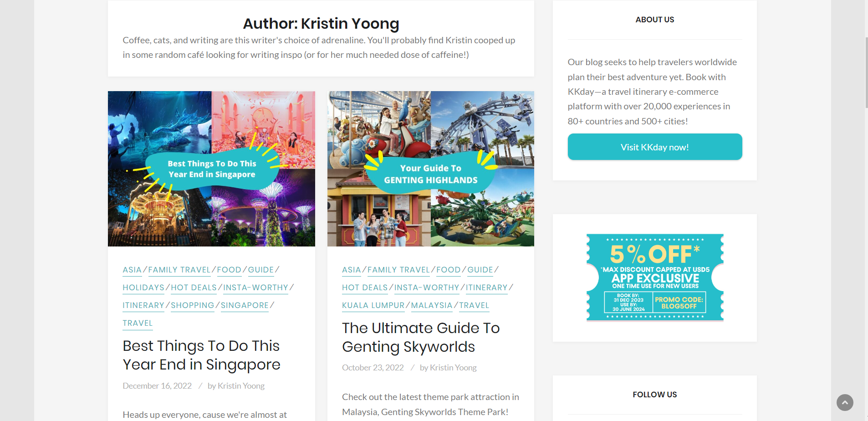This screenshot has height=421, width=868.
Task: Open 'The Ultimate Guide To Genting Skyworlds' title
Action: coord(420,337)
